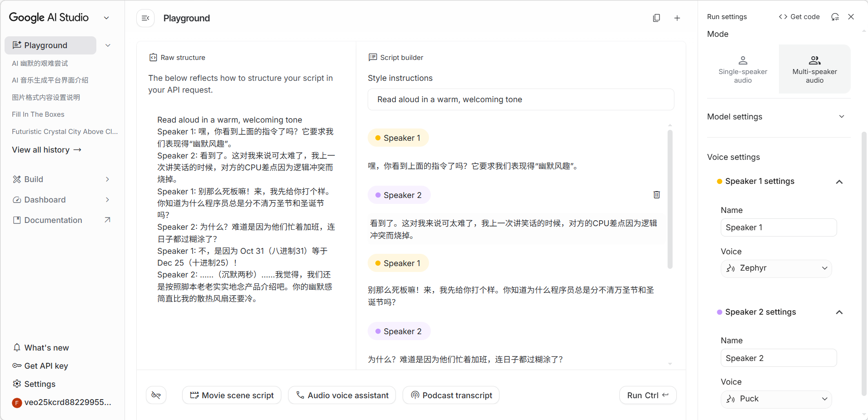Viewport: 868px width, 420px height.
Task: Collapse the Speaker 2 settings section
Action: pos(839,312)
